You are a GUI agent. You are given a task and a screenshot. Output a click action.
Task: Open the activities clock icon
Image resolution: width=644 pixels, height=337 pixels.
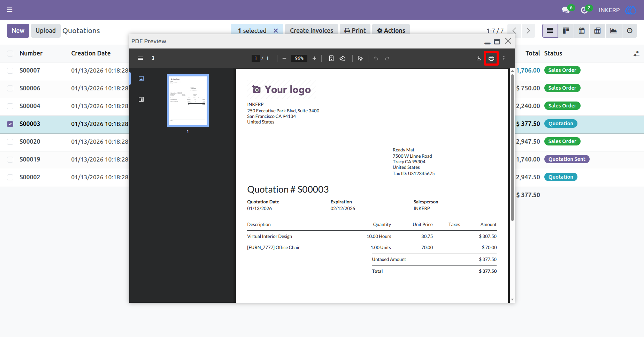[584, 10]
